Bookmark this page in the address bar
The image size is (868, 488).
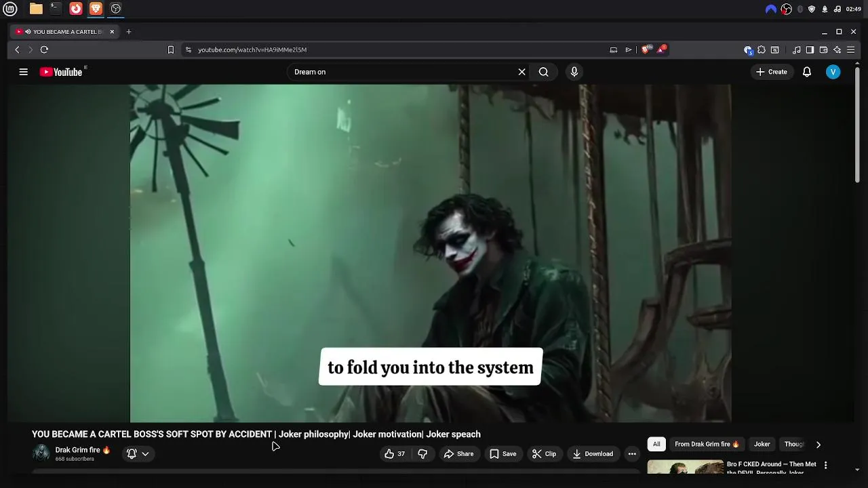(171, 49)
